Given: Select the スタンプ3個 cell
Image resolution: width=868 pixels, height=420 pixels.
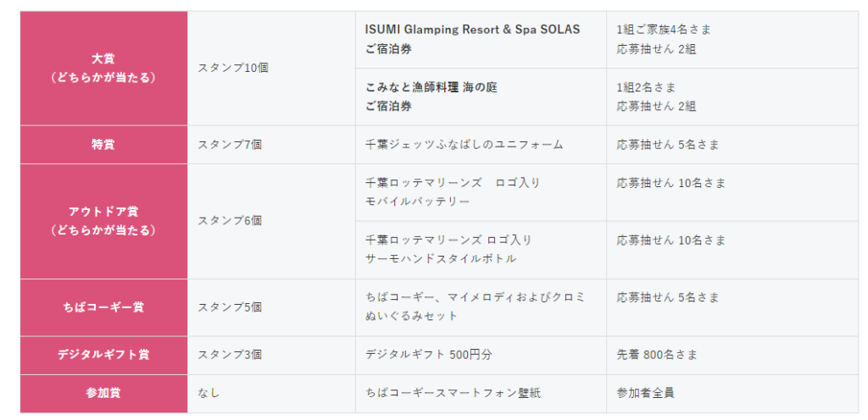Looking at the screenshot, I should [271, 356].
